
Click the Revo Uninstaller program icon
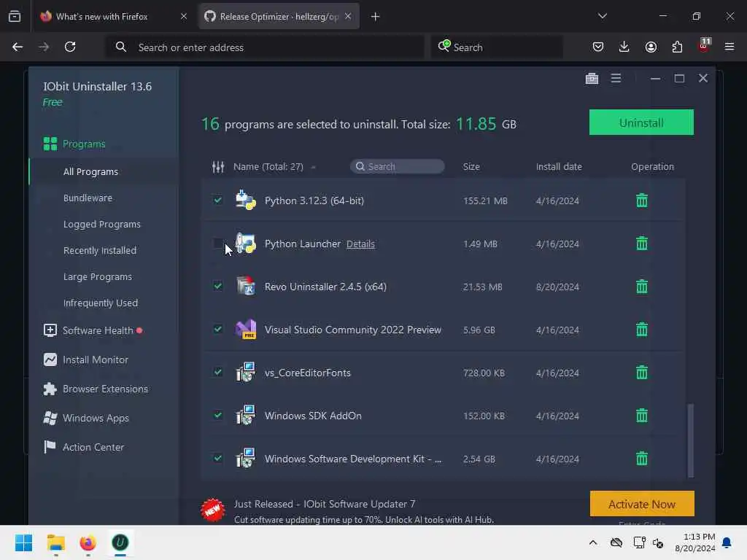click(x=246, y=287)
